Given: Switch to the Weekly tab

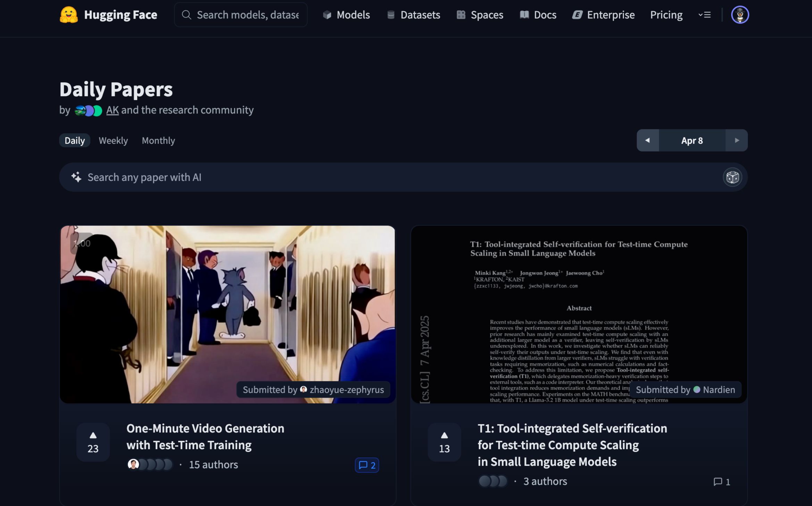Looking at the screenshot, I should coord(113,141).
